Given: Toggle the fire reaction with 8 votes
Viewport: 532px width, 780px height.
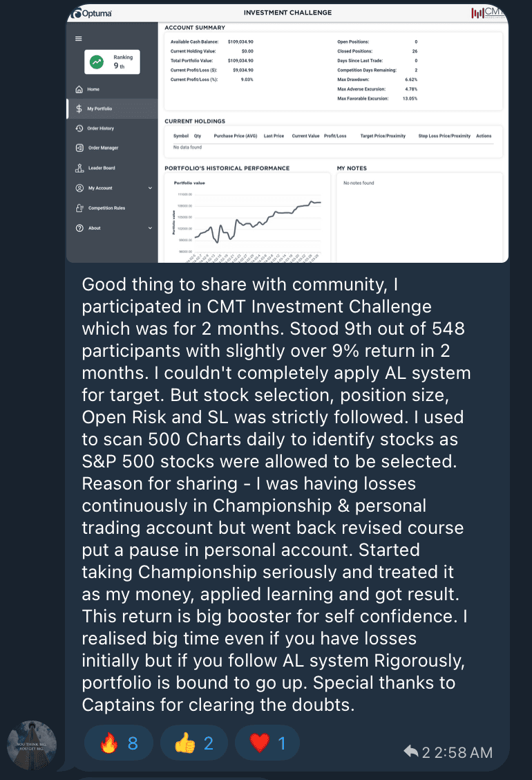Looking at the screenshot, I should (118, 743).
